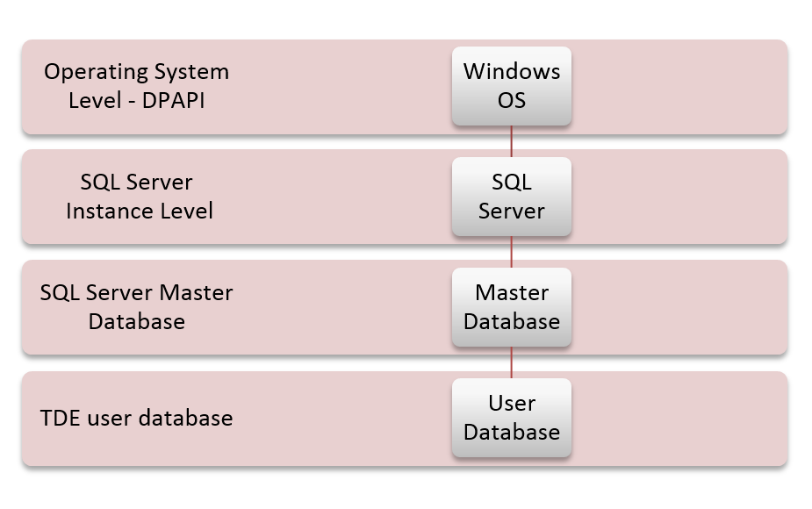Image resolution: width=812 pixels, height=509 pixels.
Task: Select empty band area right of User Database box
Action: (676, 418)
